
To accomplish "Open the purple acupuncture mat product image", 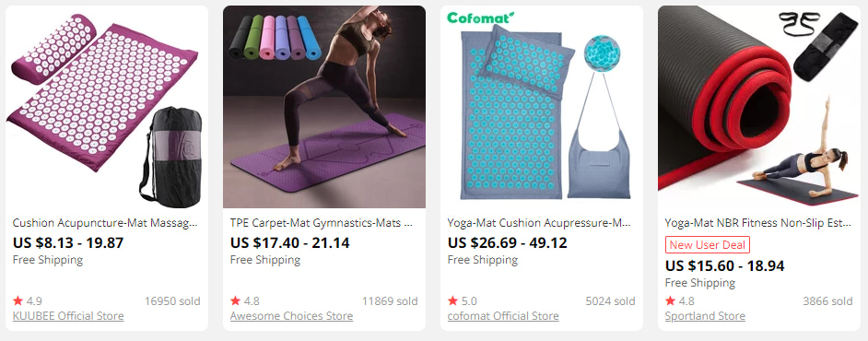I will click(107, 107).
